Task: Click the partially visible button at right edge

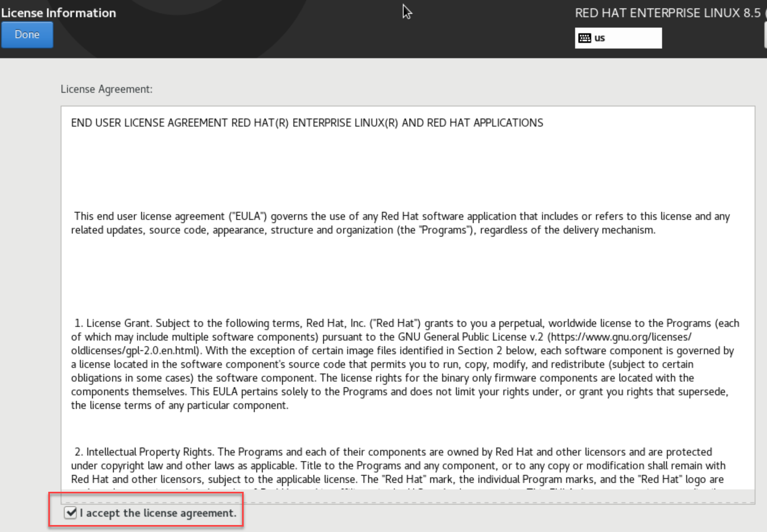Action: tap(765, 36)
